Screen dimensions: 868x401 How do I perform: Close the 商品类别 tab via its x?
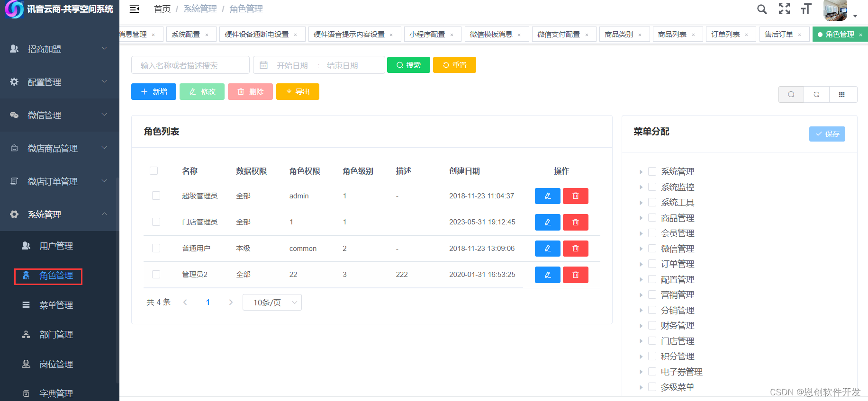click(640, 35)
